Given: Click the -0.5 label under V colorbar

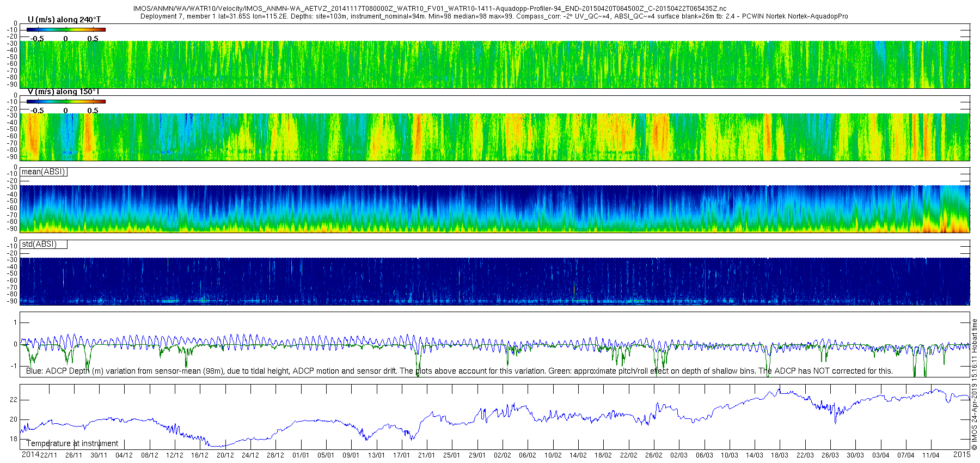Looking at the screenshot, I should [36, 111].
